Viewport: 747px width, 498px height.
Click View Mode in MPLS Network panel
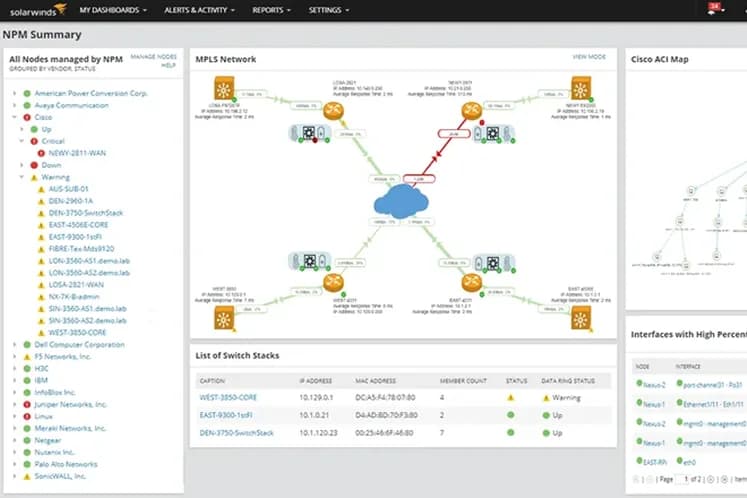click(589, 57)
